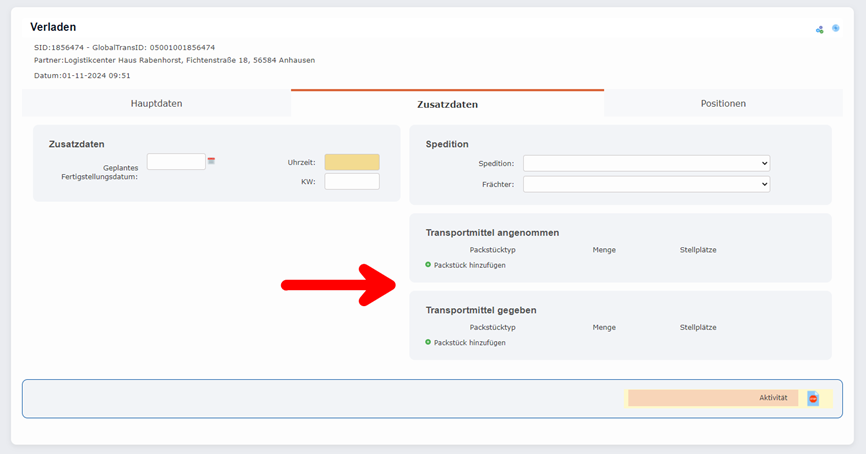Open calendar picker for Geplantes Fertigstellungsdatum

pyautogui.click(x=212, y=161)
